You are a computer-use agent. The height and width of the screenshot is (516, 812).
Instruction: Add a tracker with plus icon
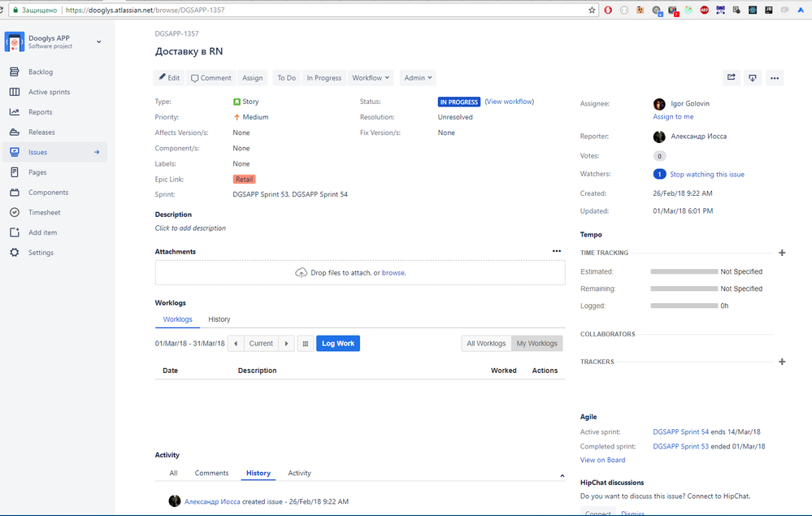[x=782, y=362]
